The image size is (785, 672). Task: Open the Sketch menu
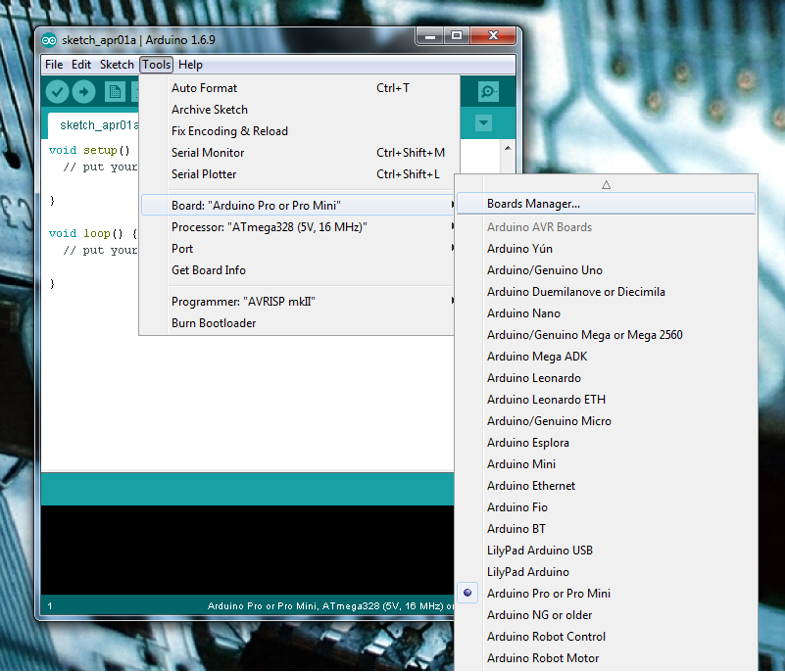[117, 65]
